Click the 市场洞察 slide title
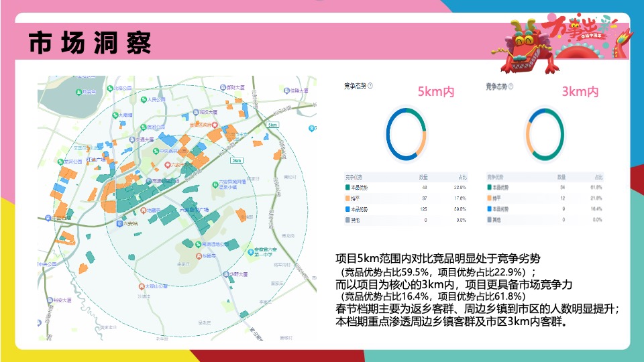644x362 pixels. (90, 43)
